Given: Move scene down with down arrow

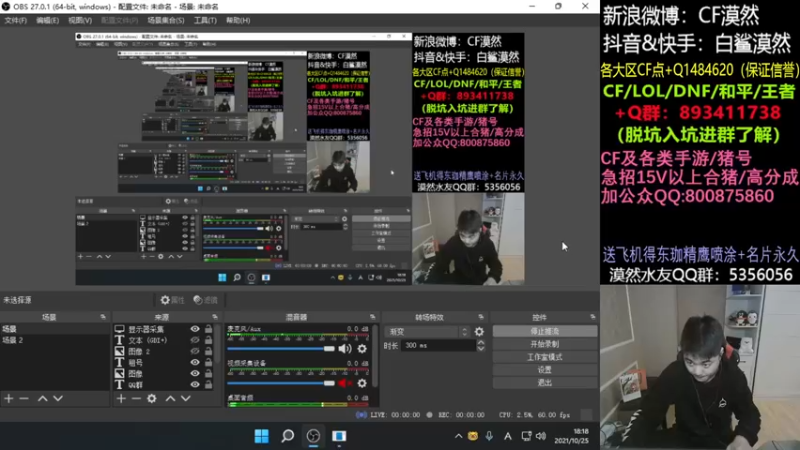Looking at the screenshot, I should (58, 398).
